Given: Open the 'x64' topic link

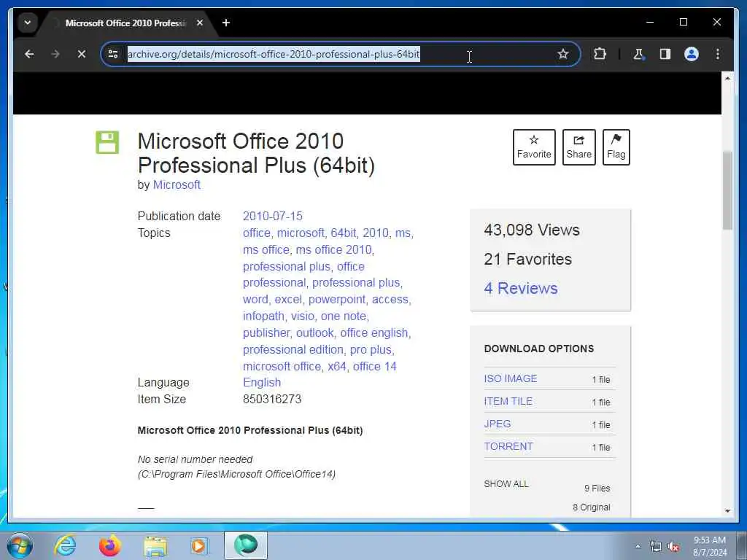Looking at the screenshot, I should [x=337, y=366].
